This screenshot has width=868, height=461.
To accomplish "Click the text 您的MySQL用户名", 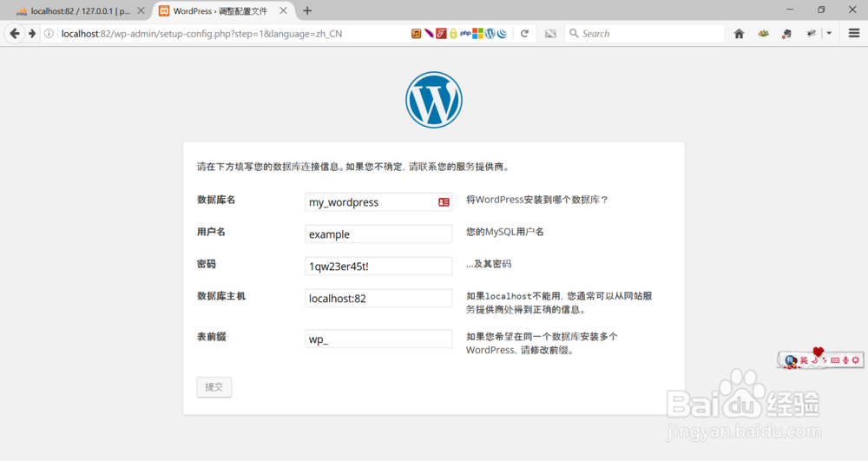I will click(505, 232).
